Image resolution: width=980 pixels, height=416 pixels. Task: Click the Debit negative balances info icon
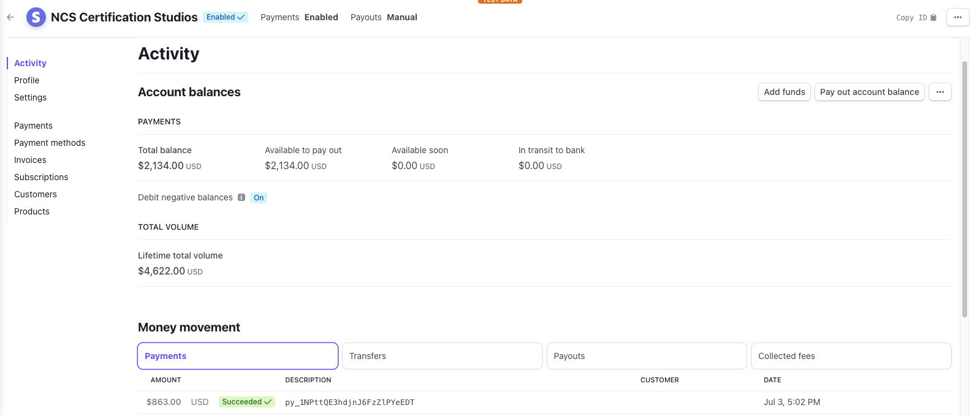tap(241, 197)
